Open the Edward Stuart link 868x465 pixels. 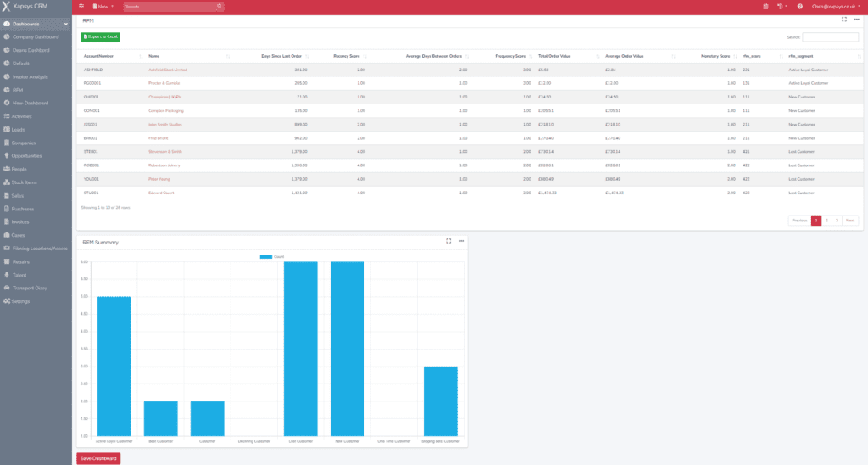click(x=161, y=193)
